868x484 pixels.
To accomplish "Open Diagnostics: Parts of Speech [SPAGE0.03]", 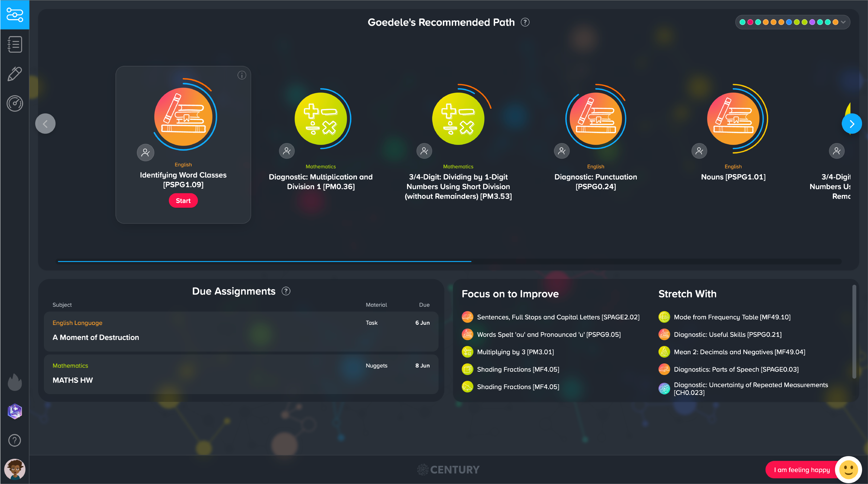I will pos(728,369).
